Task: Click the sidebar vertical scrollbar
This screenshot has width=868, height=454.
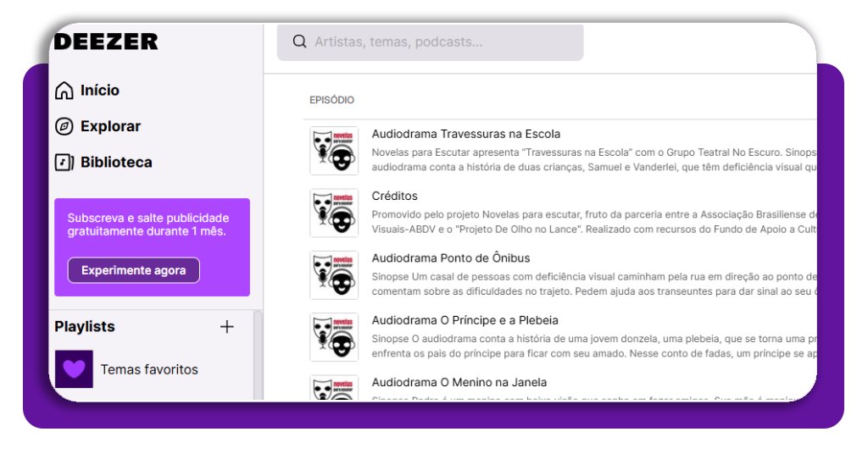Action: pos(259,356)
